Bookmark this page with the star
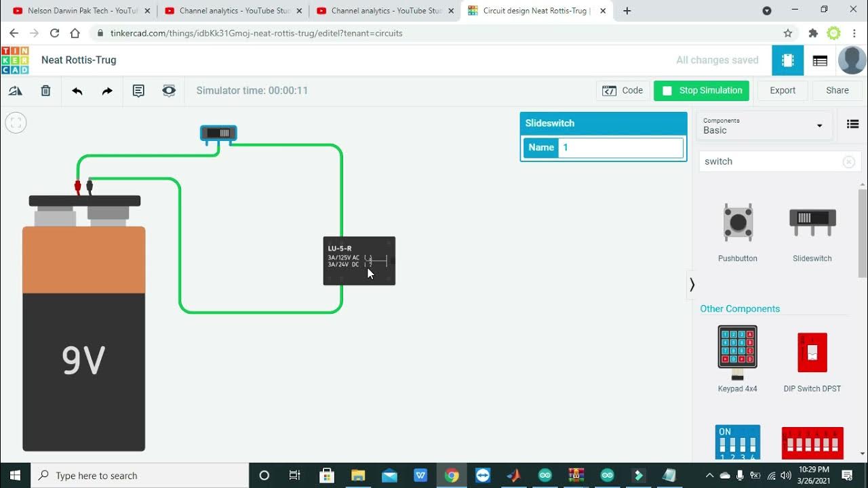This screenshot has width=868, height=488. click(x=787, y=33)
